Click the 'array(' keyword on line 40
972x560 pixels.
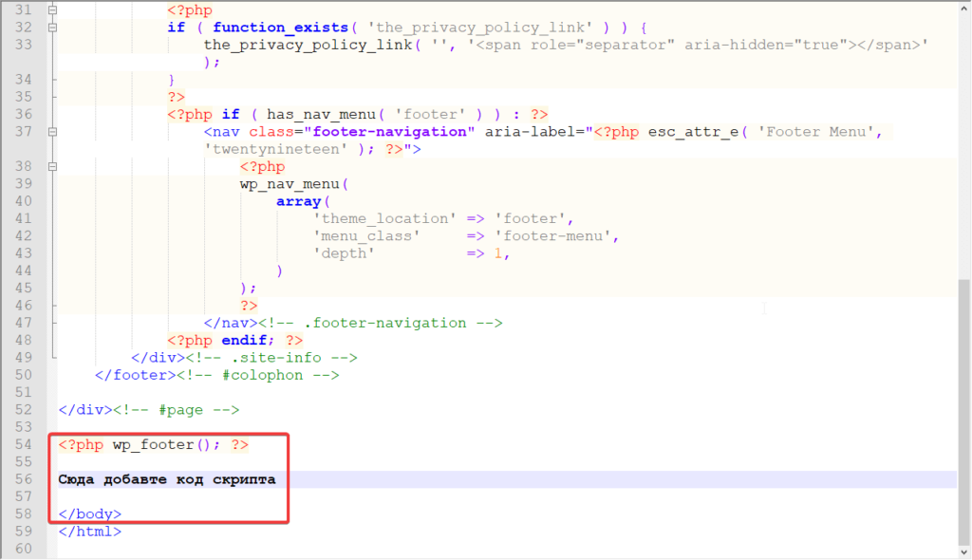[303, 201]
